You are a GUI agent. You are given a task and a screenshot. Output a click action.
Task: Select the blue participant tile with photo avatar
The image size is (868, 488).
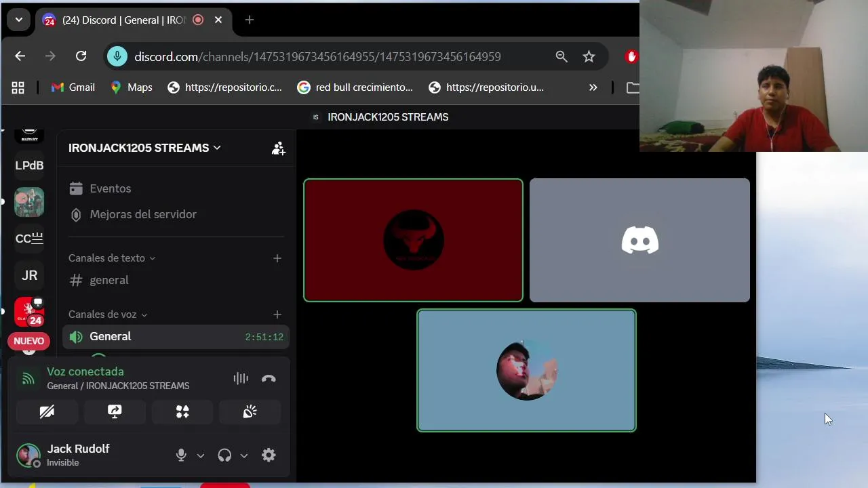point(526,370)
